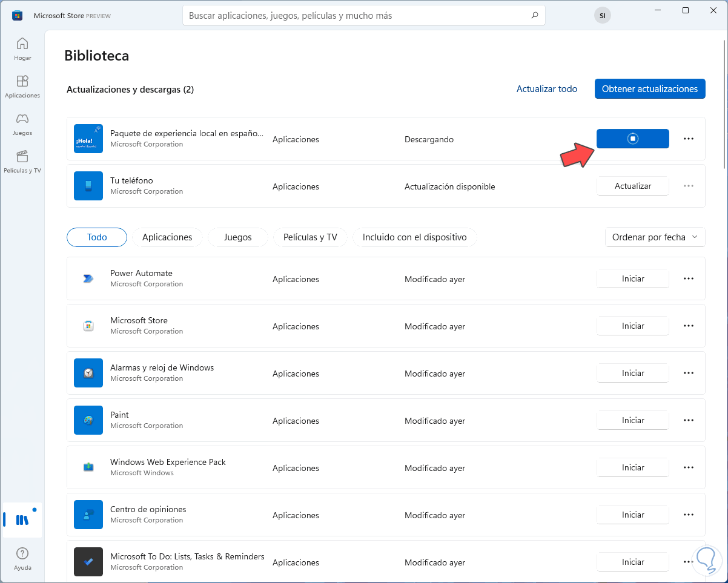Expand the Ordenar por fecha dropdown
The height and width of the screenshot is (583, 728).
point(655,237)
